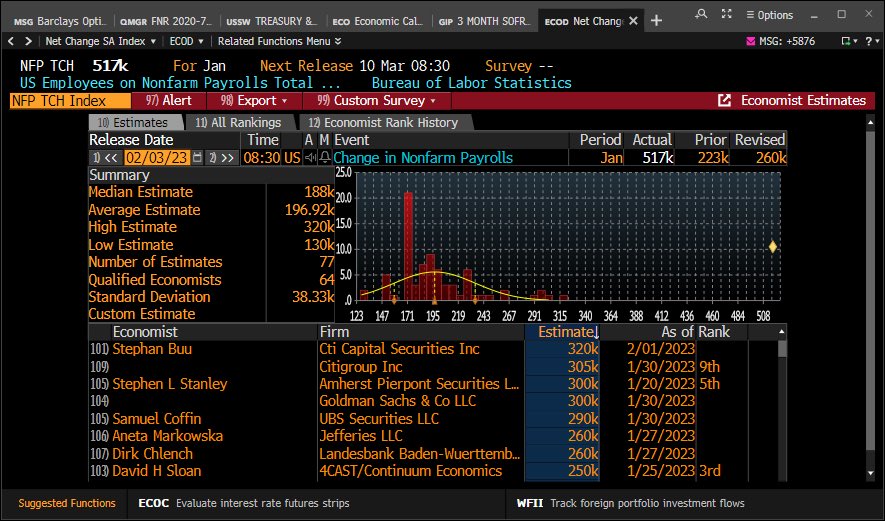Toggle the speaker icon for the release
The height and width of the screenshot is (521, 885).
[310, 157]
